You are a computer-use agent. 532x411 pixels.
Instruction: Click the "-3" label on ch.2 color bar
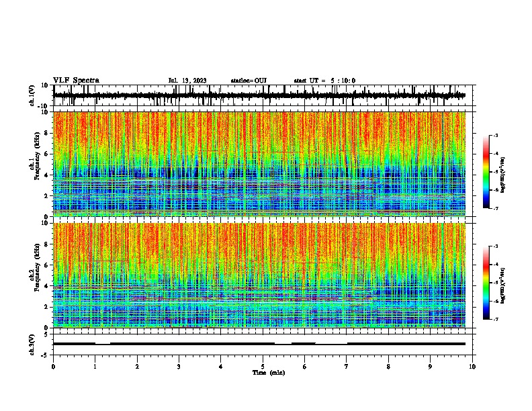pos(495,246)
